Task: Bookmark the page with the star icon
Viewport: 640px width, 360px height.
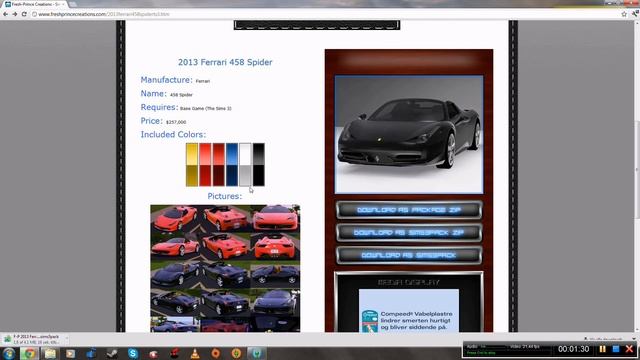Action: (x=624, y=14)
